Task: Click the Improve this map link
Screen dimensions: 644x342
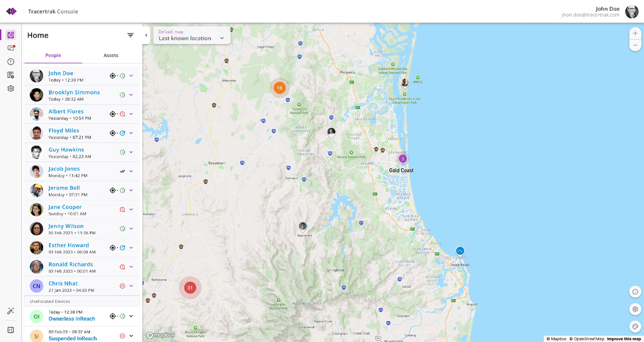Action: [x=623, y=339]
